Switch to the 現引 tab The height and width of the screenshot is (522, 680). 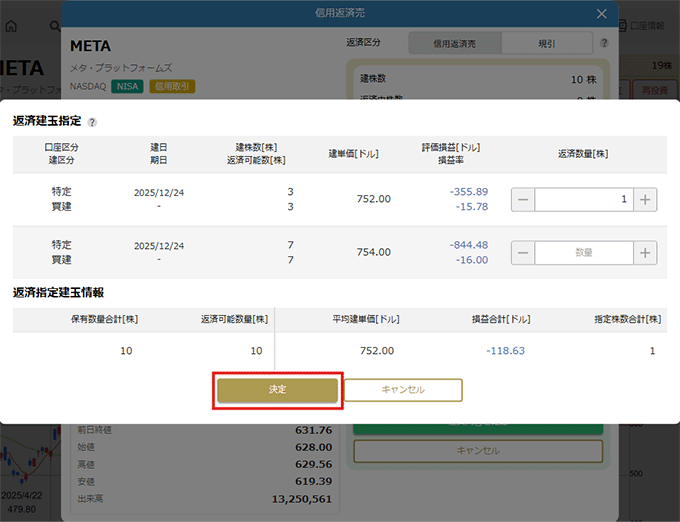coord(547,44)
